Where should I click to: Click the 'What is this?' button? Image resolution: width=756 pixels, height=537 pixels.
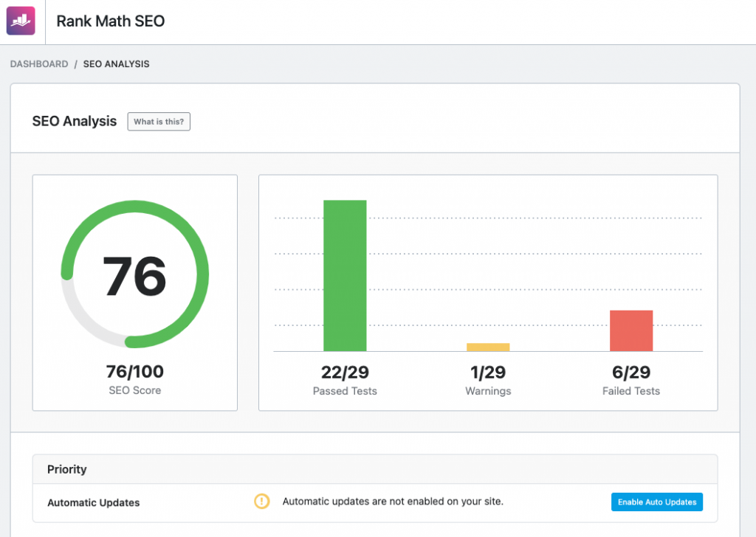point(159,122)
